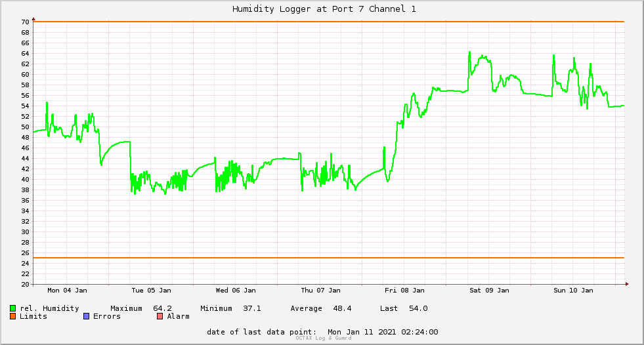The image size is (644, 345).
Task: Click the 'Sat 09 Jan' axis label
Action: coord(489,291)
